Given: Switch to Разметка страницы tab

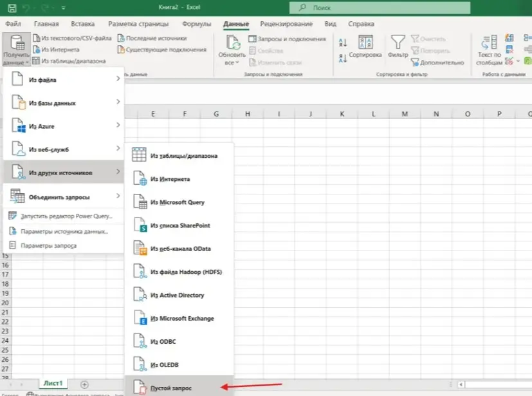Looking at the screenshot, I should 138,24.
